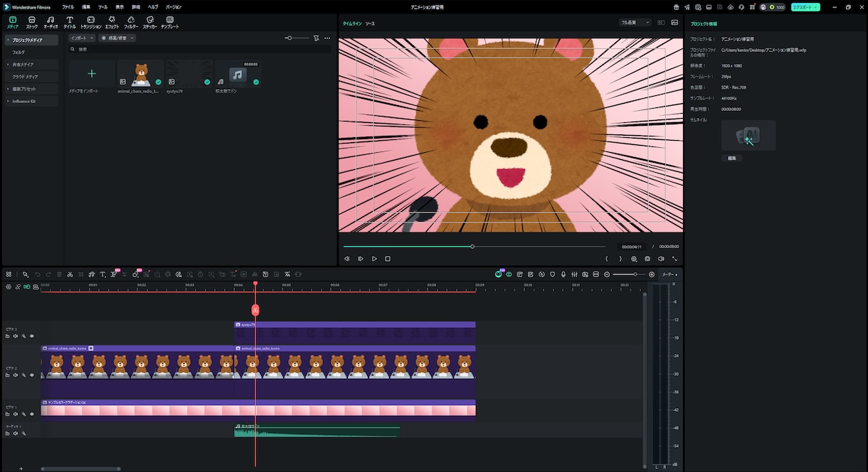Viewport: 868px width, 472px height.
Task: Expand the プロジェクトメディア tree item
Action: click(7, 41)
